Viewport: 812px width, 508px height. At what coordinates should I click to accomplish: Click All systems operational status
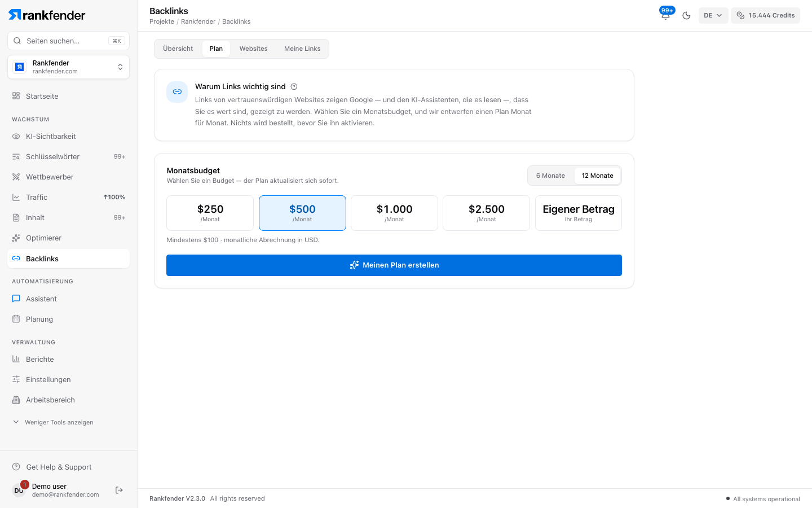[x=763, y=499]
